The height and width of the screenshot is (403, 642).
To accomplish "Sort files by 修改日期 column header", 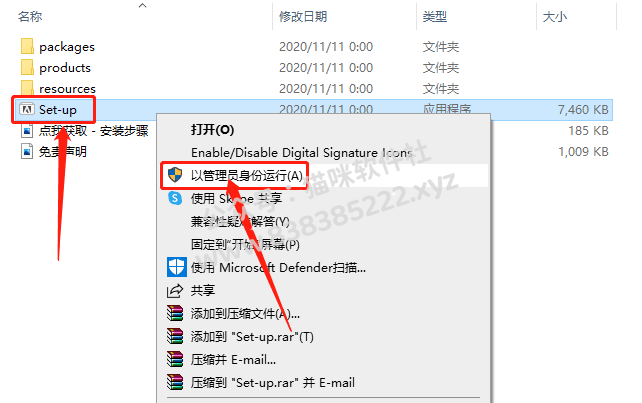I will pos(303,17).
